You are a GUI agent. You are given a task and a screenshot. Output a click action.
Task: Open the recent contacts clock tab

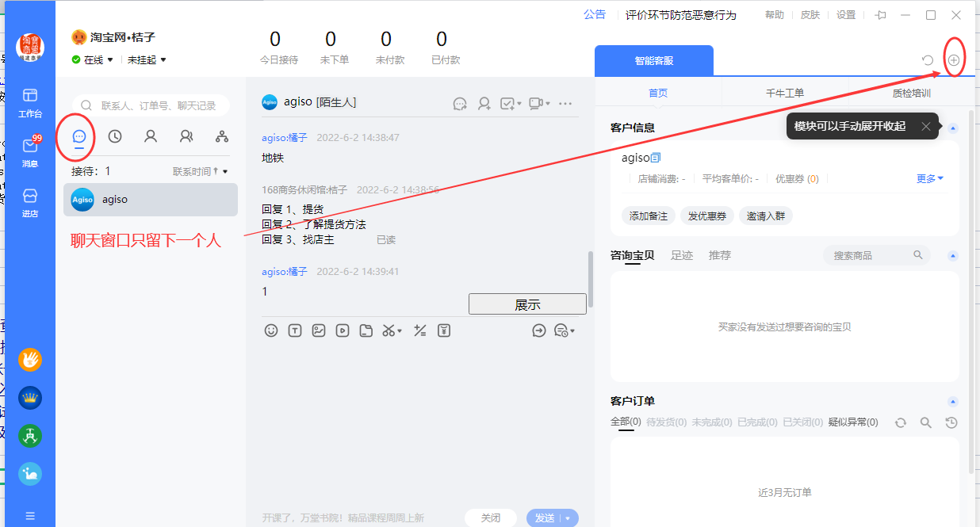coord(115,136)
